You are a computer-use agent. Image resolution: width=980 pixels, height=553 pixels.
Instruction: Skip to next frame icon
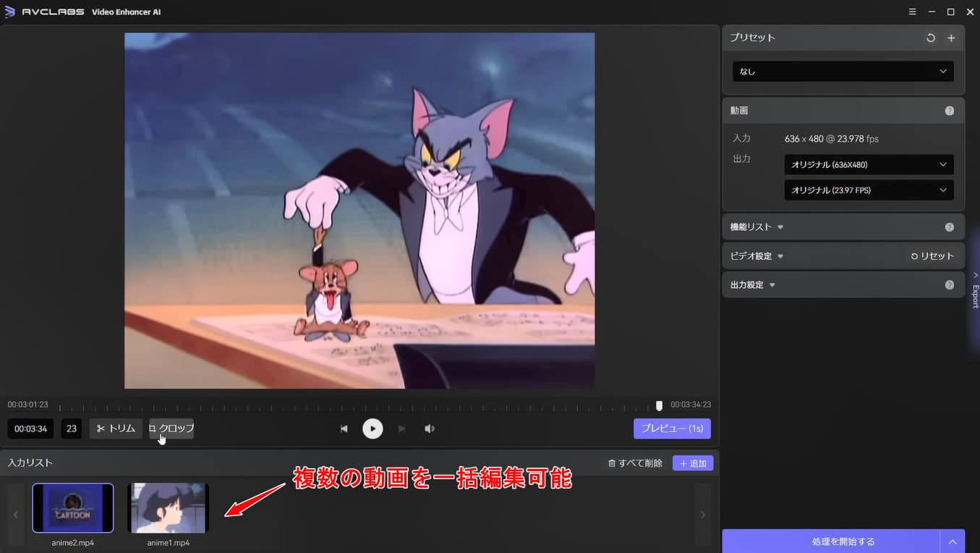tap(402, 429)
